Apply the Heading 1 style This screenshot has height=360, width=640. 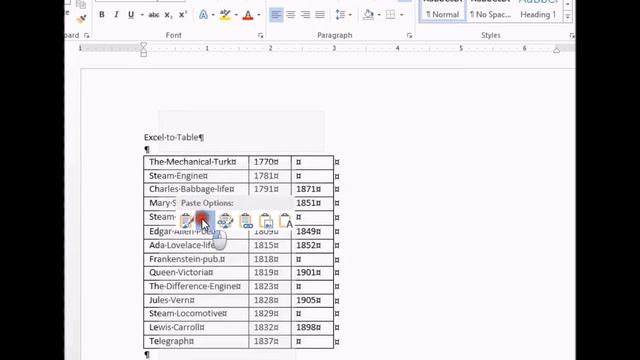[538, 11]
